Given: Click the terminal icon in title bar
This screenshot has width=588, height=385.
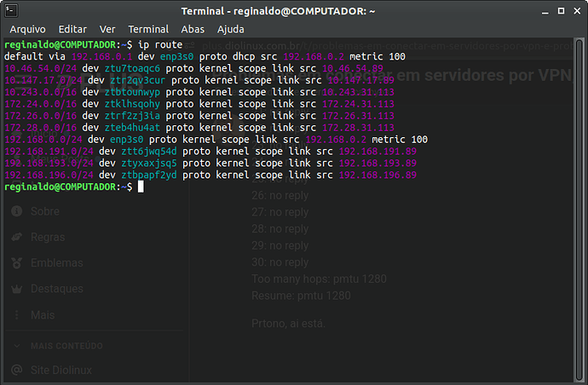Looking at the screenshot, I should [x=11, y=10].
